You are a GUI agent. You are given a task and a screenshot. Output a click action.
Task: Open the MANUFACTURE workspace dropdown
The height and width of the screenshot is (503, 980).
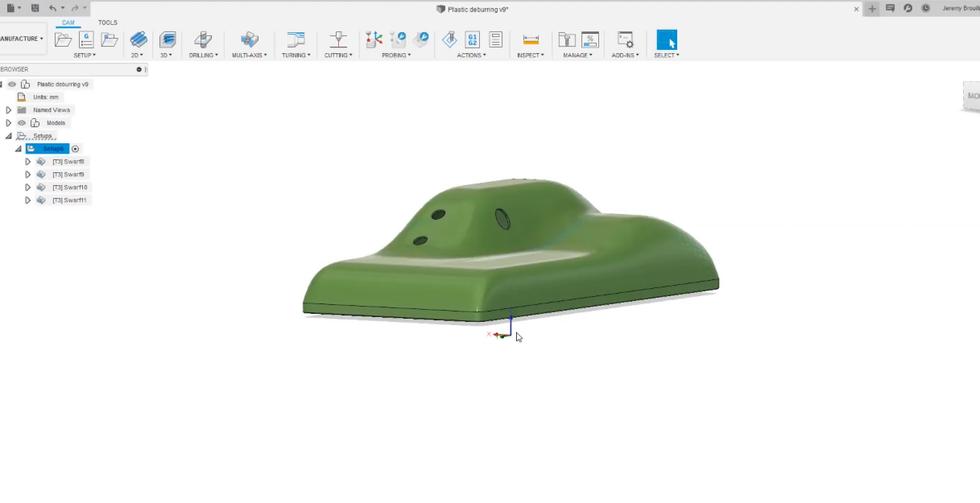coord(22,39)
